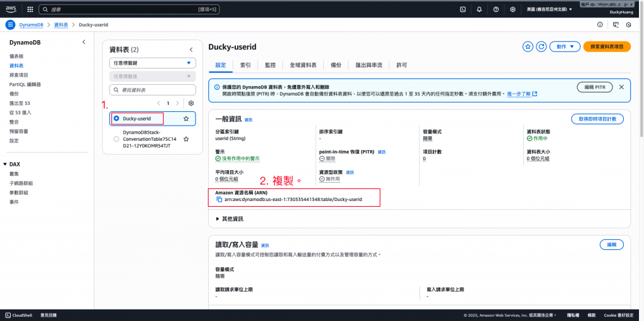This screenshot has height=321, width=644.
Task: Open the account menu DuckyHuang
Action: click(622, 13)
